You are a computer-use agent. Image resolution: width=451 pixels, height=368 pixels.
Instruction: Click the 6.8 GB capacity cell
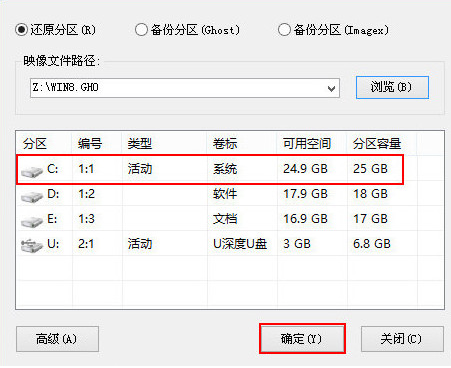(372, 244)
